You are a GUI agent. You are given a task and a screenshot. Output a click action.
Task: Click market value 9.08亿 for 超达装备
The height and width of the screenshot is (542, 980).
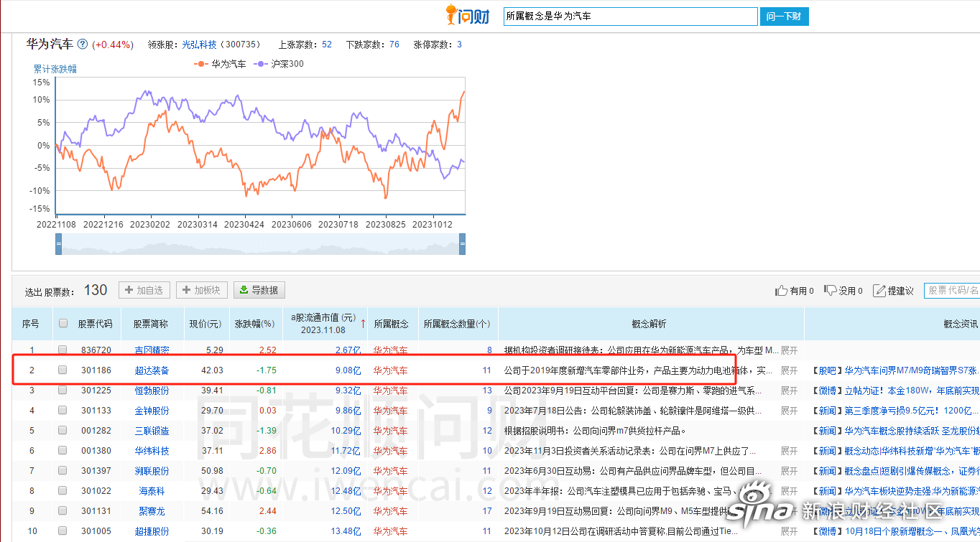(348, 370)
